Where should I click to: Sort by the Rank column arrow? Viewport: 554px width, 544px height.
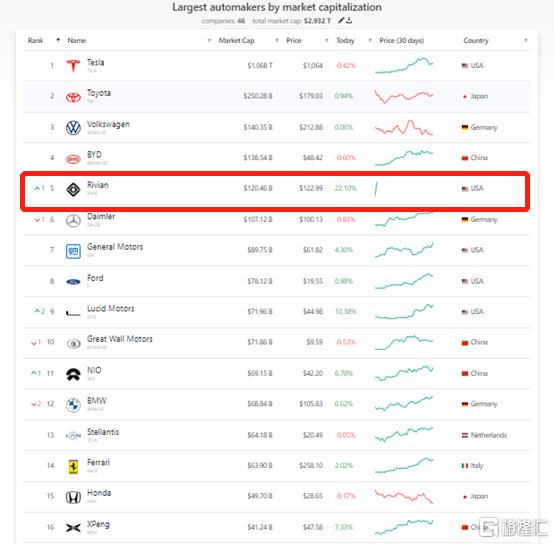58,40
